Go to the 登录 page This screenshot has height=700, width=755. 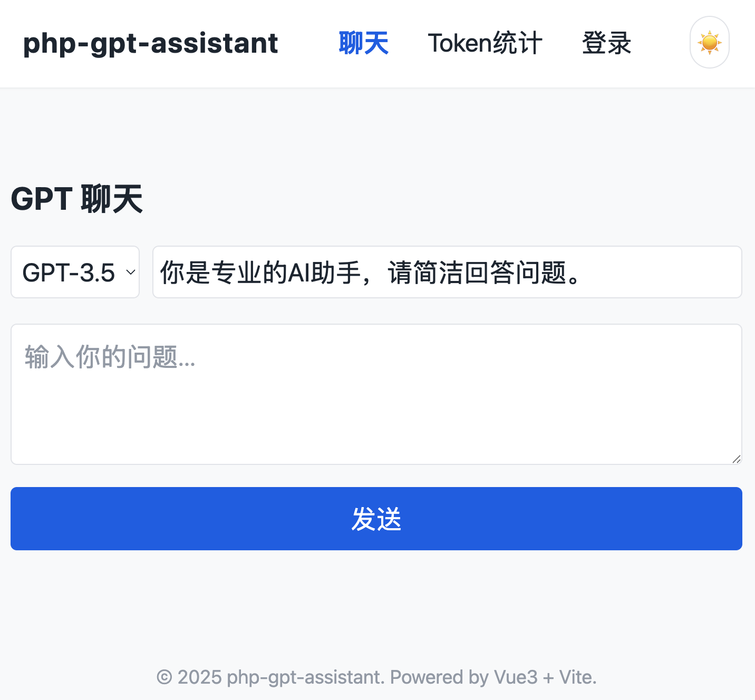[606, 43]
